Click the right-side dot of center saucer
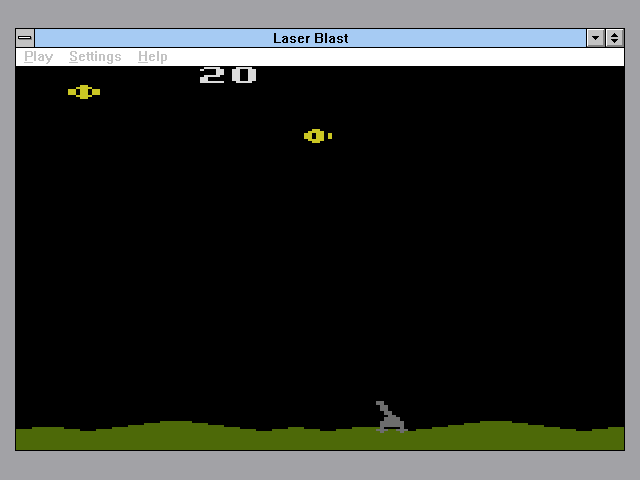 coord(330,136)
